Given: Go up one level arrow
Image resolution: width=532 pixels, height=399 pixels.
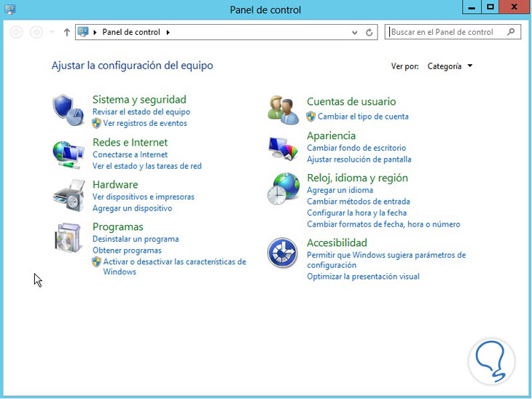Looking at the screenshot, I should coord(67,32).
